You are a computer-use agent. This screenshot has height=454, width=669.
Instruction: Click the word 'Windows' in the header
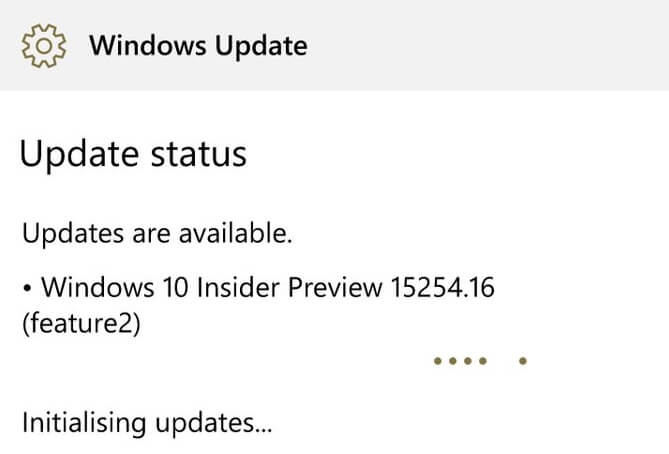coord(148,45)
